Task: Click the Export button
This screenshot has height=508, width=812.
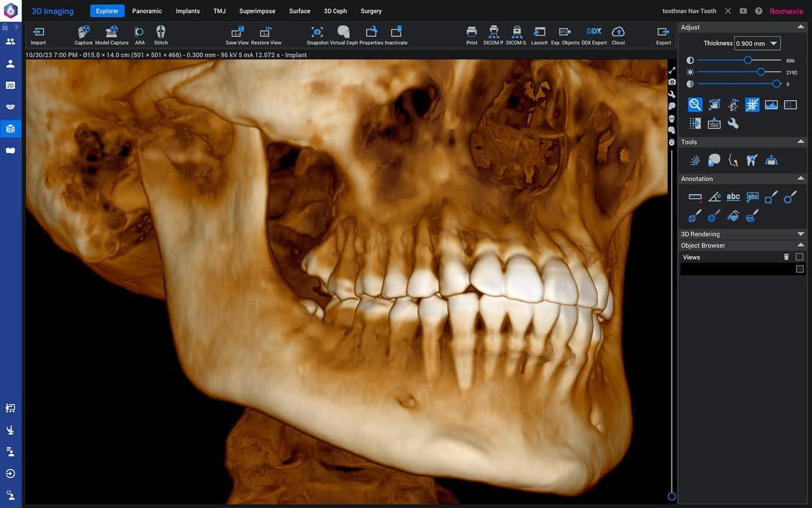Action: pyautogui.click(x=663, y=35)
